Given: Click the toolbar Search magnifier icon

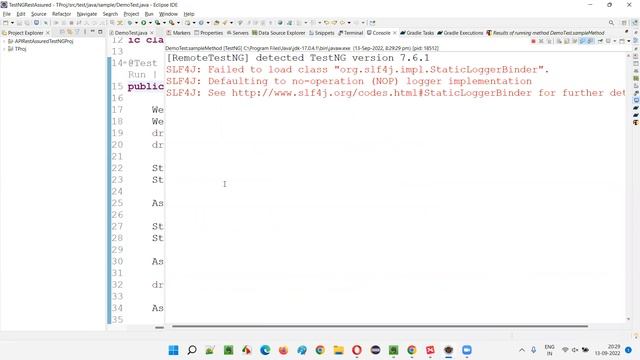Looking at the screenshot, I should [611, 23].
